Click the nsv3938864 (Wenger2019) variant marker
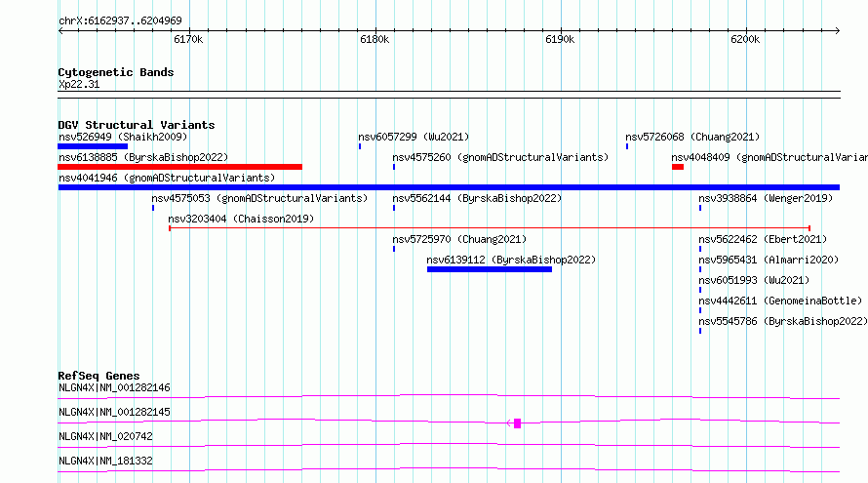The width and height of the screenshot is (868, 483). pos(700,208)
